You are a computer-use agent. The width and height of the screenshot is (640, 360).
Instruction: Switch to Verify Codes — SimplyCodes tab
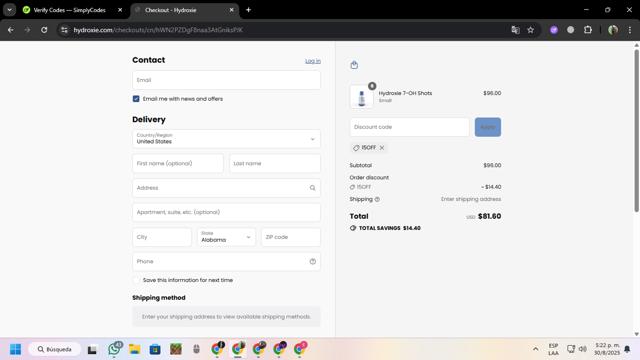click(x=69, y=10)
